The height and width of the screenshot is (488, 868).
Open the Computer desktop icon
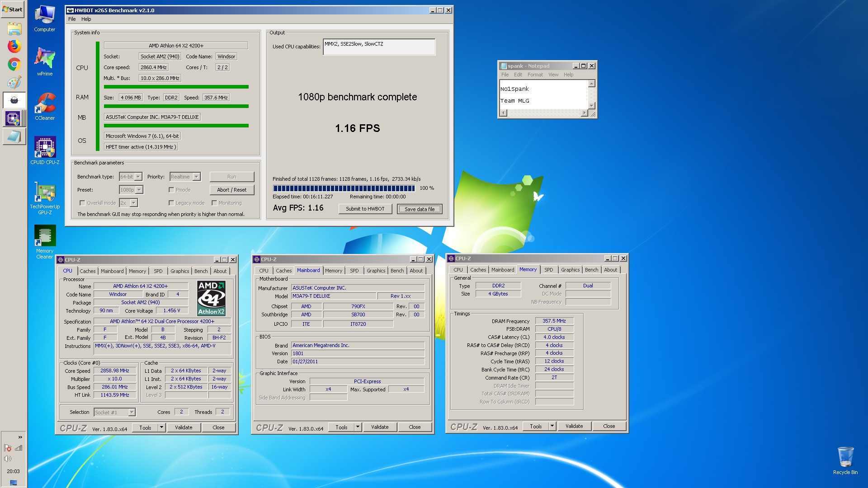[x=45, y=19]
